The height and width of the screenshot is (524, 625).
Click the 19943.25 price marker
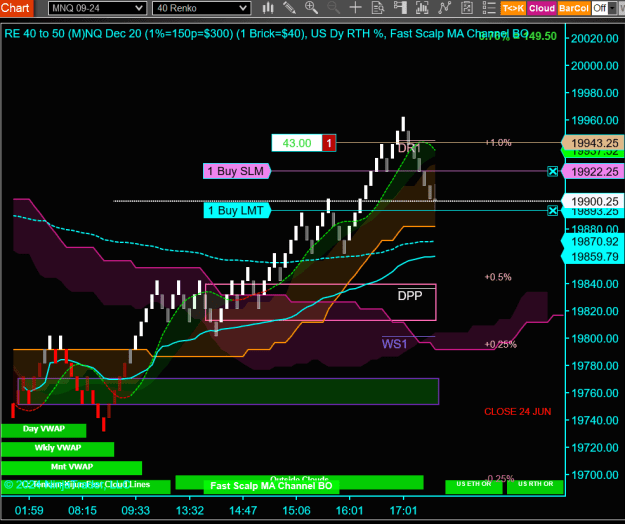pos(593,143)
